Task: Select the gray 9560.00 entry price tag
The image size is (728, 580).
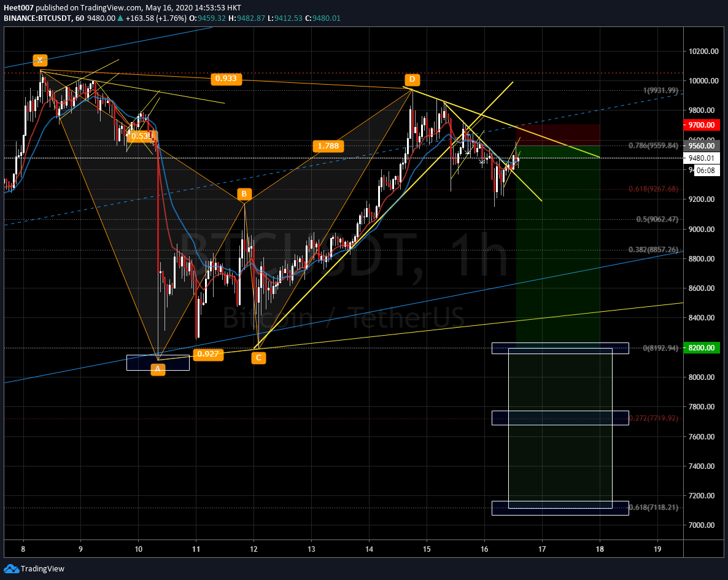Action: (x=701, y=146)
